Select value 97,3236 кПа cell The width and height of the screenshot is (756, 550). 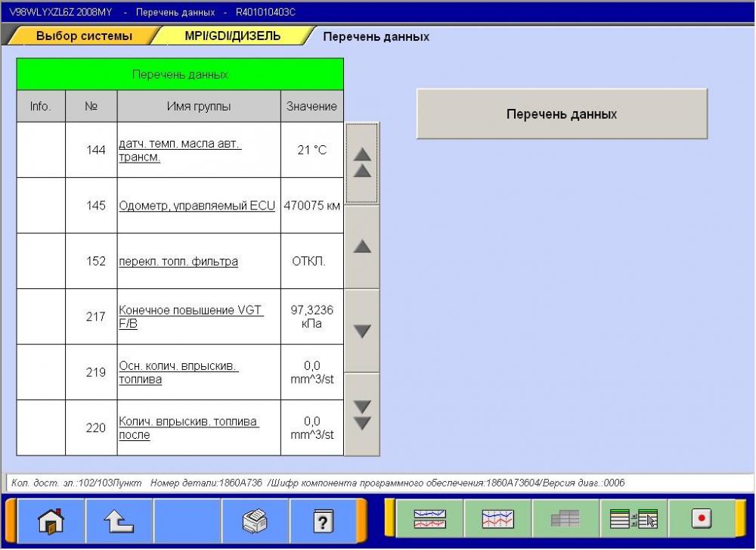[312, 316]
